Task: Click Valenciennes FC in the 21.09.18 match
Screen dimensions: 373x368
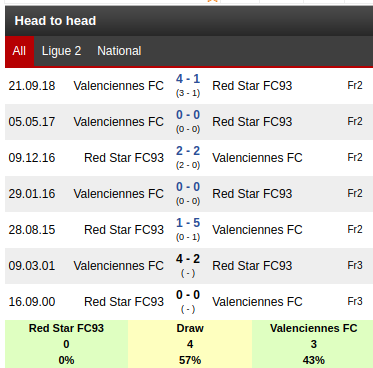Action: (119, 86)
